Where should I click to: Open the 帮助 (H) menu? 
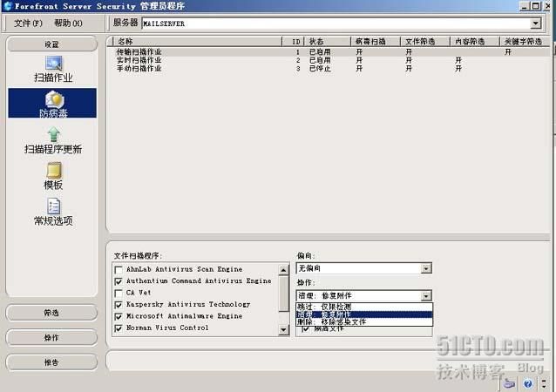(68, 24)
